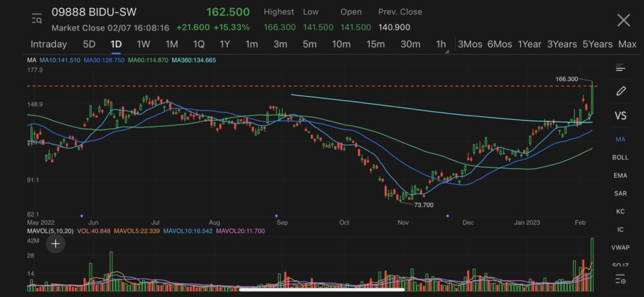Click the 166.300 high price marker
This screenshot has height=297, width=644.
(567, 78)
